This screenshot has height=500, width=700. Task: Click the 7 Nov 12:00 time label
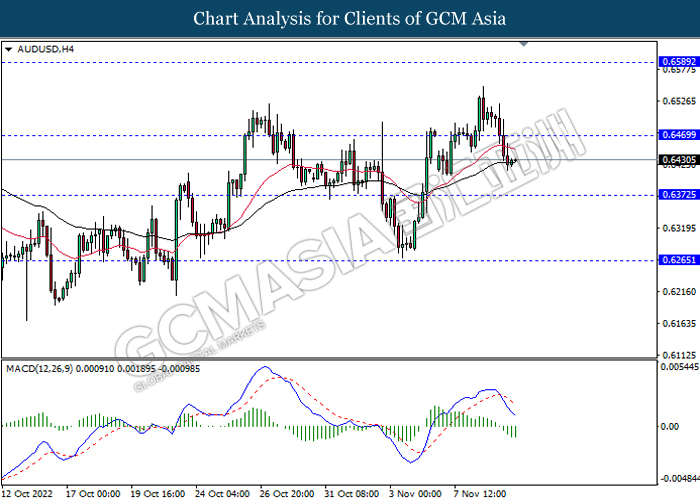480,494
